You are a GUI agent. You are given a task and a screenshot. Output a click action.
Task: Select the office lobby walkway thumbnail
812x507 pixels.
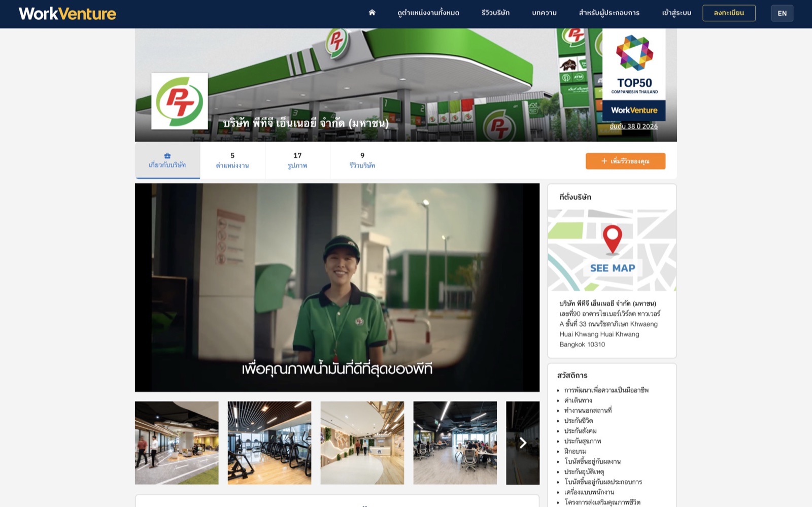coord(177,443)
